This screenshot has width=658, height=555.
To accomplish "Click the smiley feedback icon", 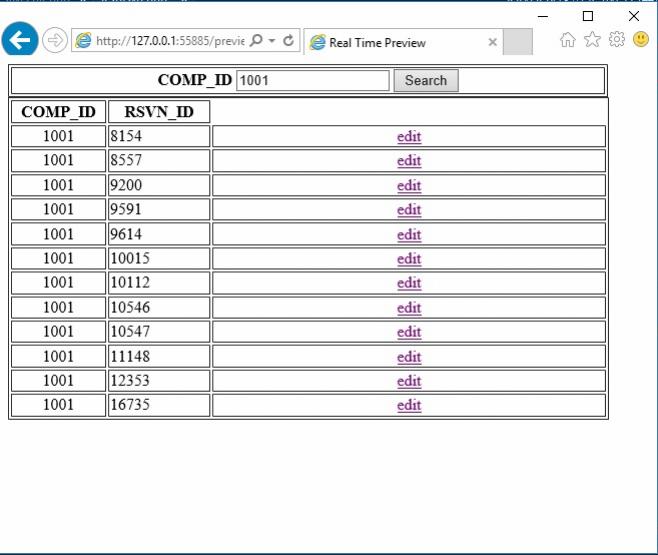I will [x=641, y=39].
